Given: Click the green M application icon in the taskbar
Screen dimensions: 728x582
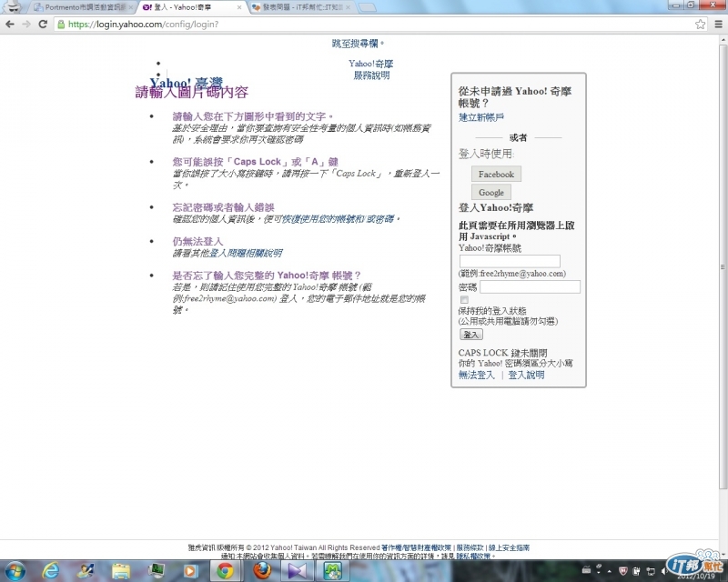Looking at the screenshot, I should pos(332,571).
